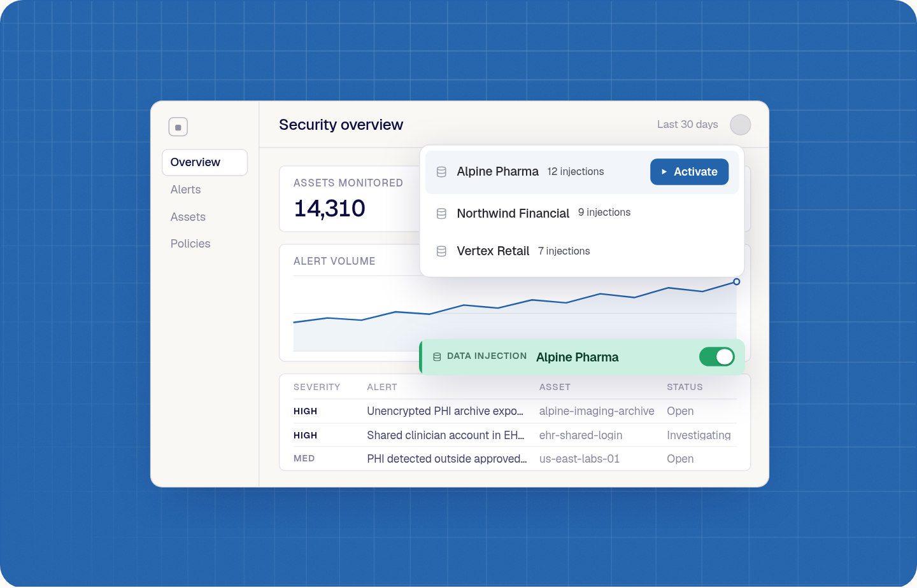Activate the Alpine Pharma dataset
The height and width of the screenshot is (588, 917).
[689, 172]
